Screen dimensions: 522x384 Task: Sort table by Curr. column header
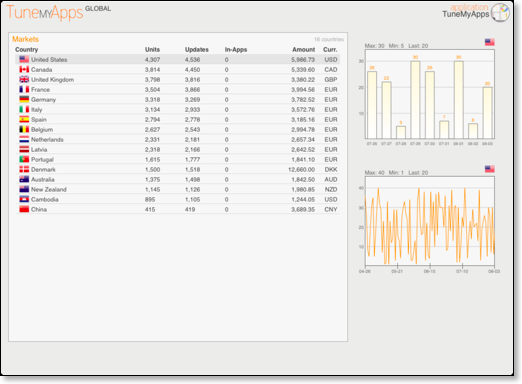[330, 50]
